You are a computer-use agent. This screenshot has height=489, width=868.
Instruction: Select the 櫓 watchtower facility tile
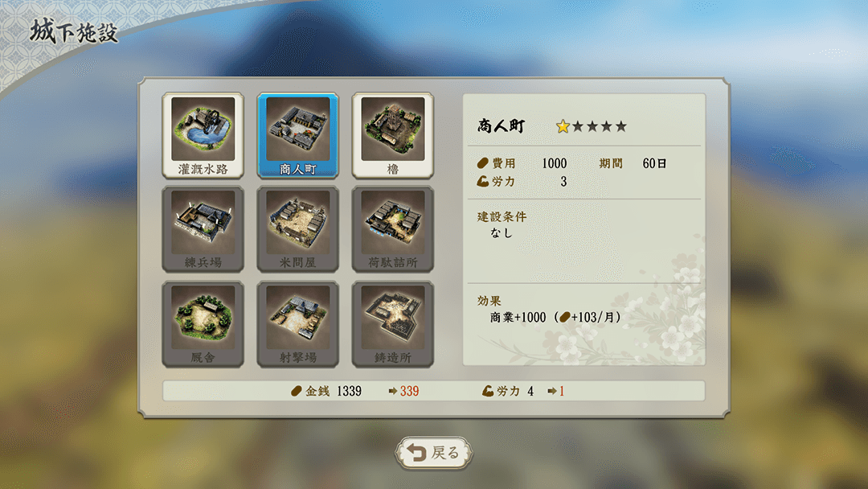[x=392, y=136]
